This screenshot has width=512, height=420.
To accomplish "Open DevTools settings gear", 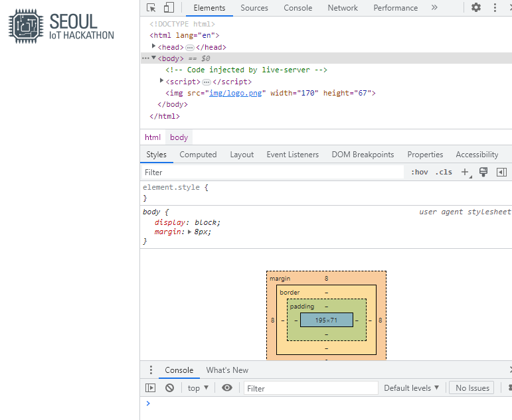I will pyautogui.click(x=476, y=7).
